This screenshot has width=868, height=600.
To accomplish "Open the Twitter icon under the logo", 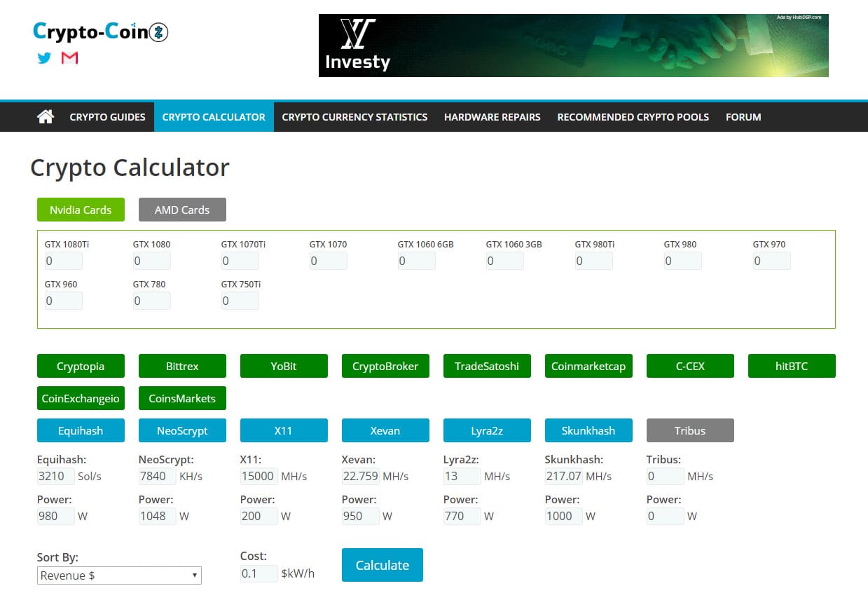I will click(x=44, y=59).
